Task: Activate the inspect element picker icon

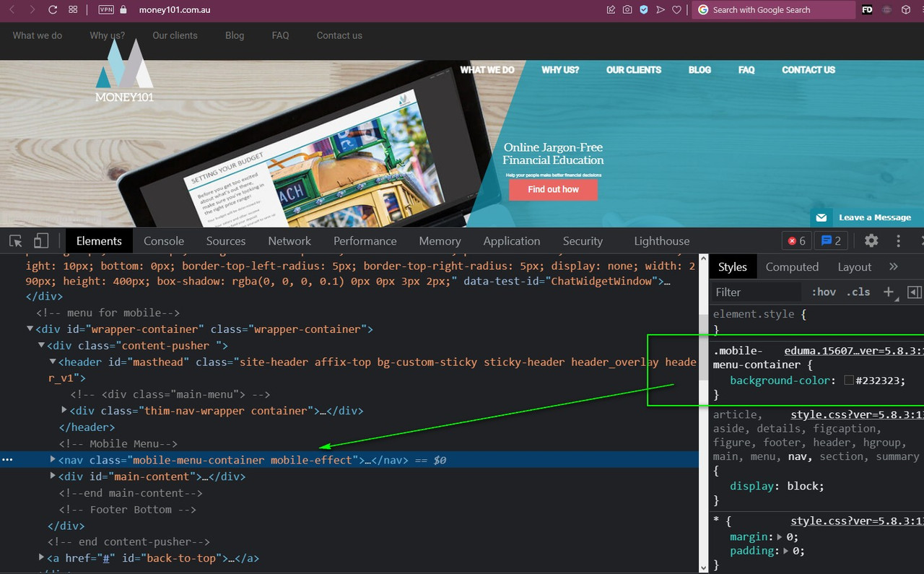Action: point(16,241)
